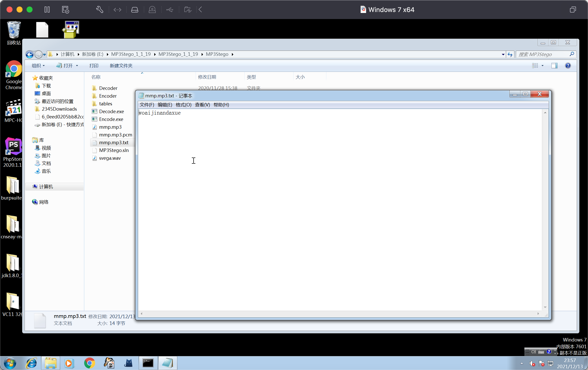Open Notepad 编辑(E) menu
The width and height of the screenshot is (588, 370).
[x=165, y=105]
